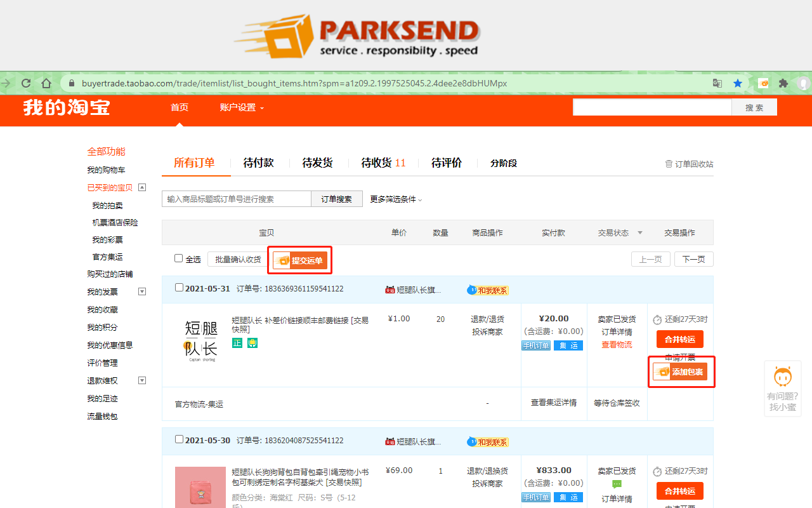The height and width of the screenshot is (508, 812).
Task: Switch to the 所有订单 tab
Action: pos(194,163)
